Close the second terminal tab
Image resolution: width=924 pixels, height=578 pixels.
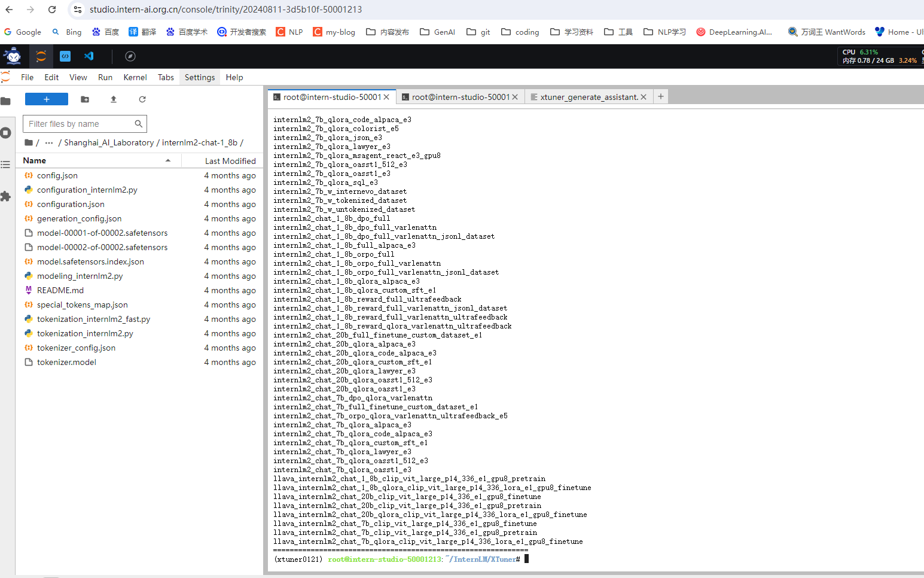click(515, 97)
